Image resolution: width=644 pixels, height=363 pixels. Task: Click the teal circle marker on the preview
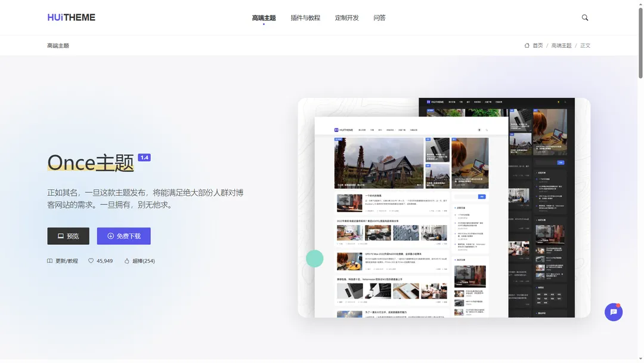click(x=315, y=259)
